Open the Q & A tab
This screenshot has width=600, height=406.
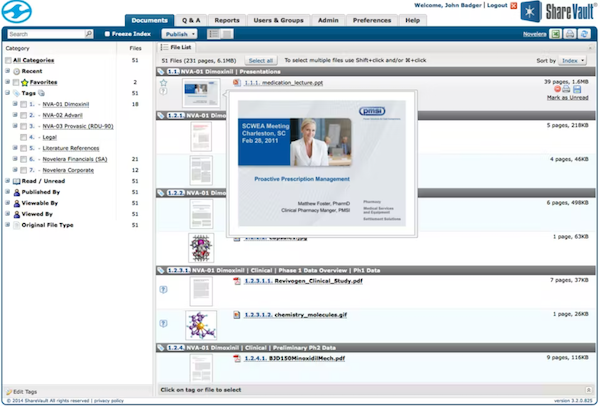click(x=191, y=20)
